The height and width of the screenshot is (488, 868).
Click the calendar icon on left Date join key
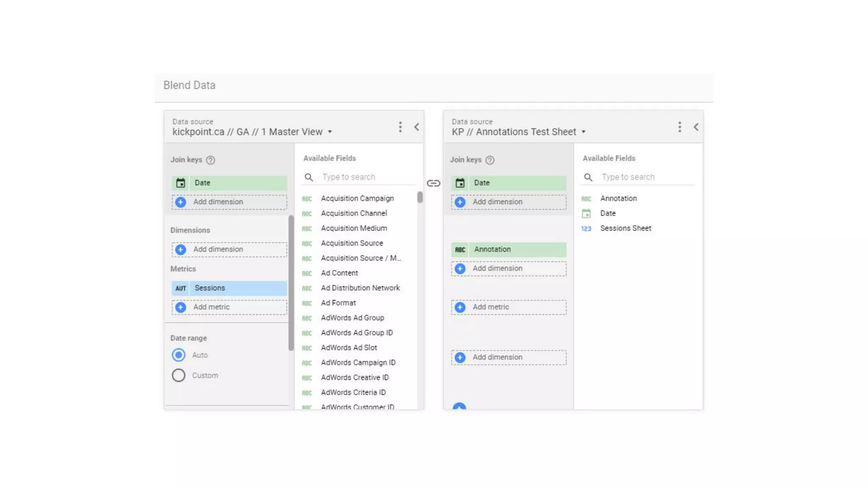(181, 183)
